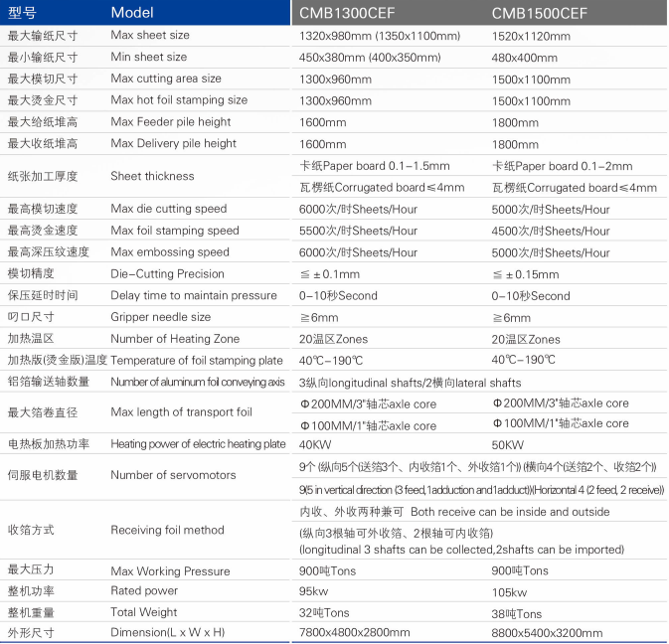
Task: Click the 'Die-Cutting Precision' label
Action: click(x=167, y=274)
